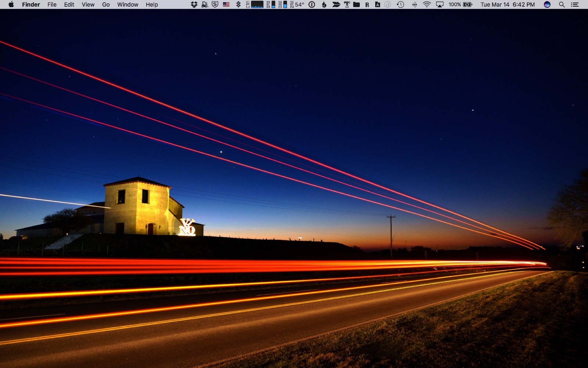Open the battery status menu
The image size is (588, 368).
click(x=459, y=5)
